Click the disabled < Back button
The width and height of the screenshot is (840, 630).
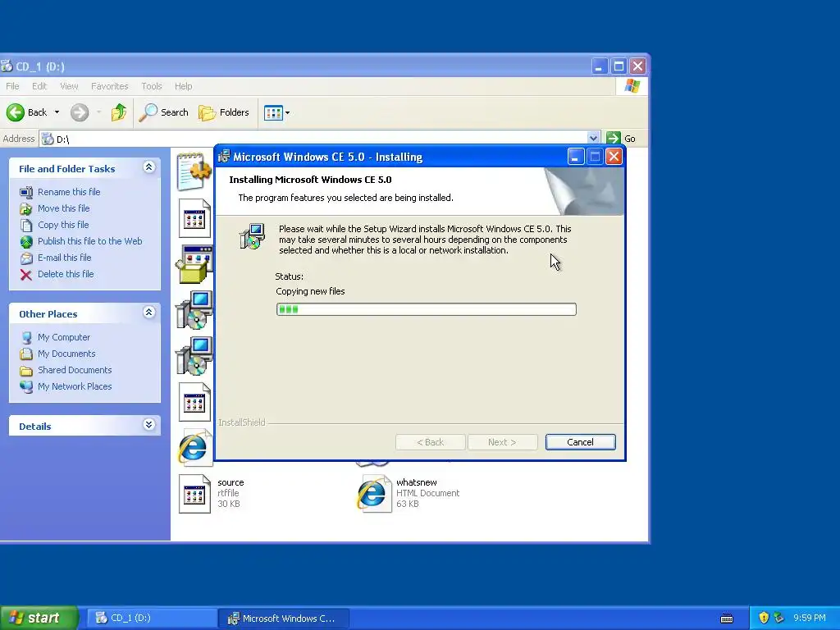coord(430,442)
